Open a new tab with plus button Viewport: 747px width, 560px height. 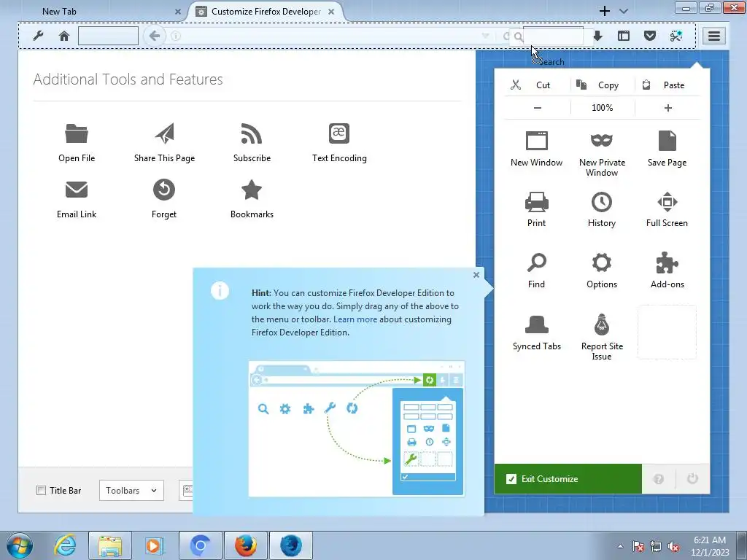point(605,11)
